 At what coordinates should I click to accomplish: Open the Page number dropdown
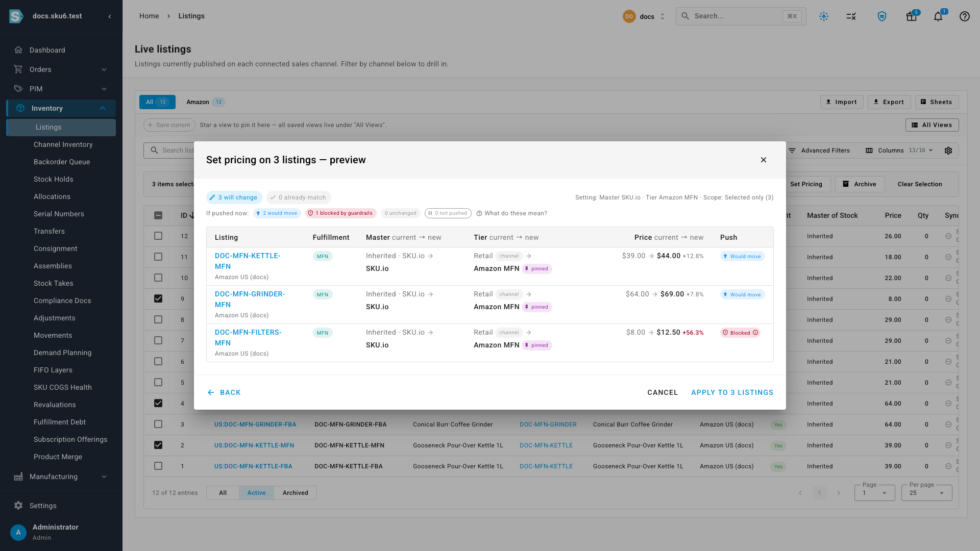[x=875, y=493]
